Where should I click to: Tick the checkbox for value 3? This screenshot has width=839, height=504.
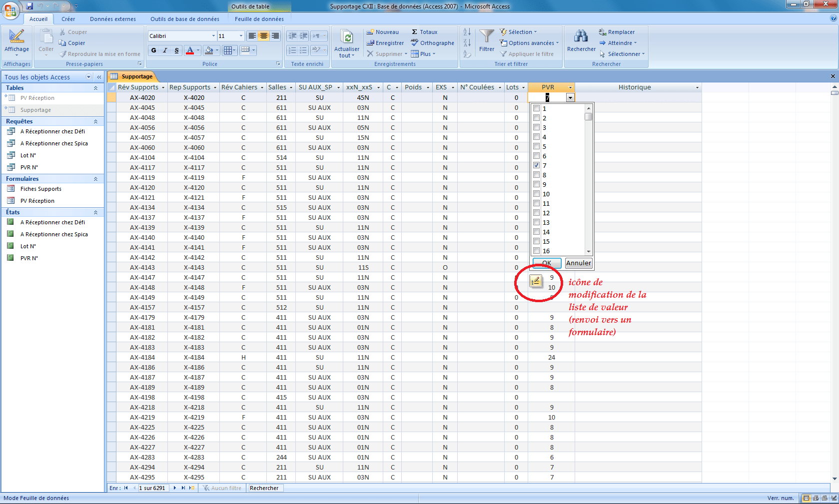click(536, 127)
